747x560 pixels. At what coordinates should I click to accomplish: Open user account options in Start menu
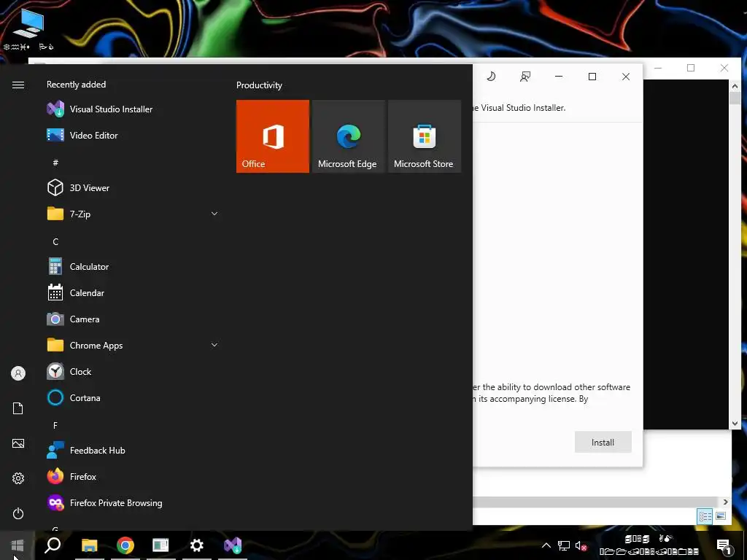point(18,373)
